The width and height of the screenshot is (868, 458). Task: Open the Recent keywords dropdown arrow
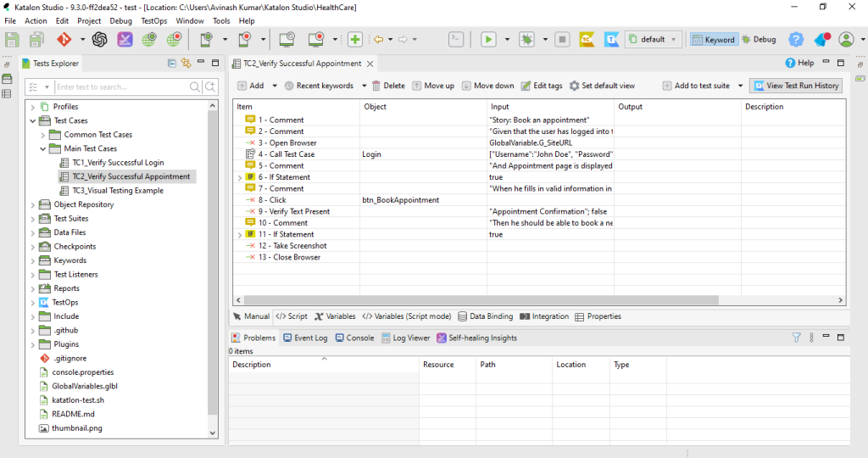click(x=364, y=86)
